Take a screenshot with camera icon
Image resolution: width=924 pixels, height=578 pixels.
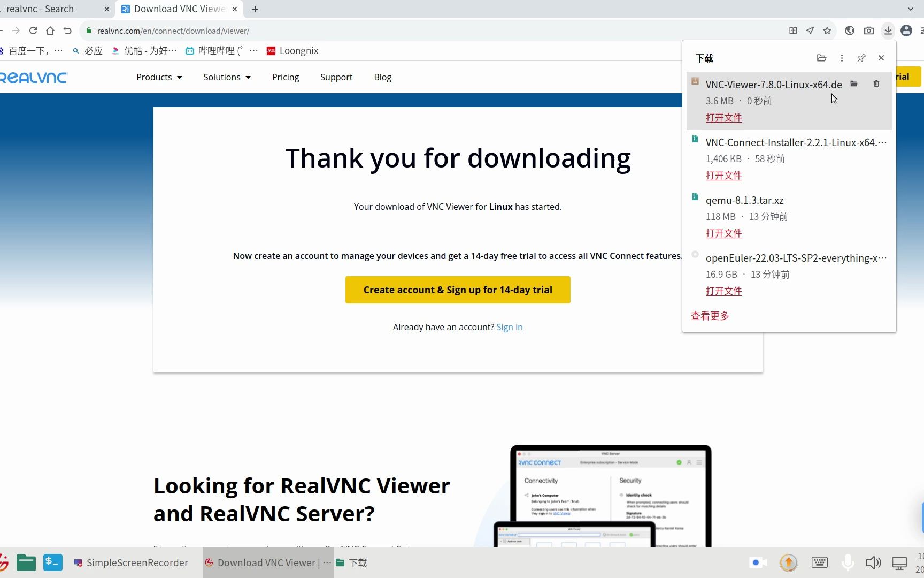[x=869, y=31]
